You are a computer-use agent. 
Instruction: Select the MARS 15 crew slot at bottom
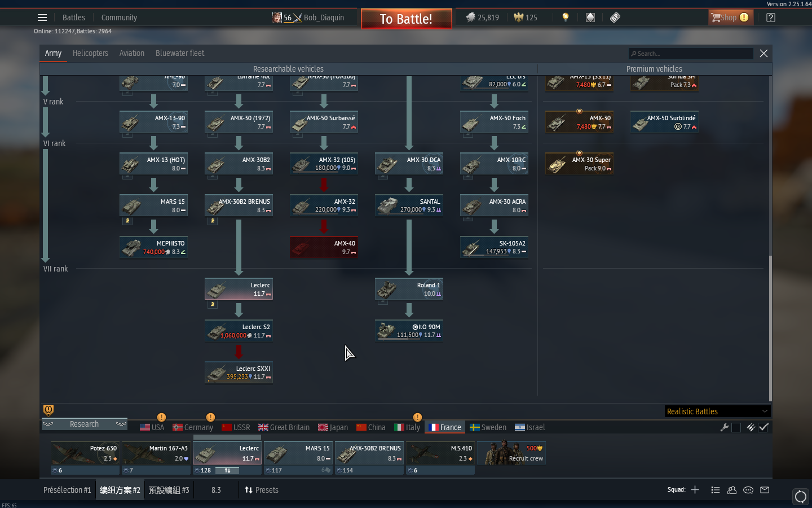[298, 458]
